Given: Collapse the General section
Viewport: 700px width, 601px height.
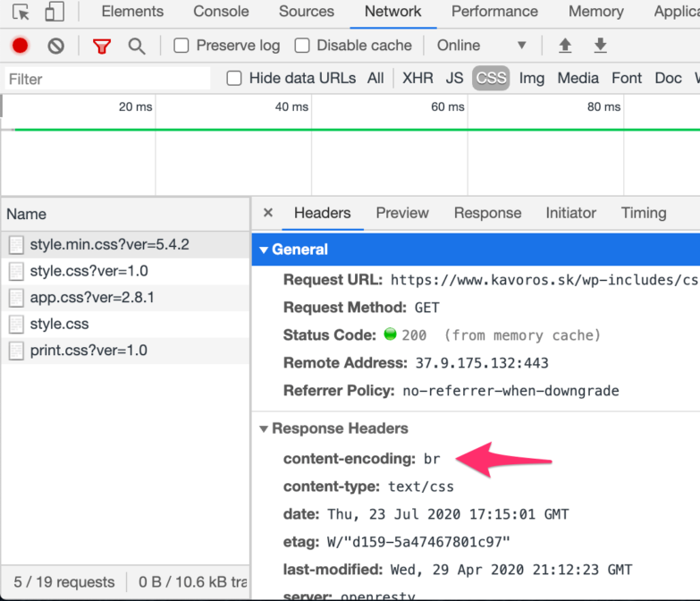Looking at the screenshot, I should [x=264, y=250].
